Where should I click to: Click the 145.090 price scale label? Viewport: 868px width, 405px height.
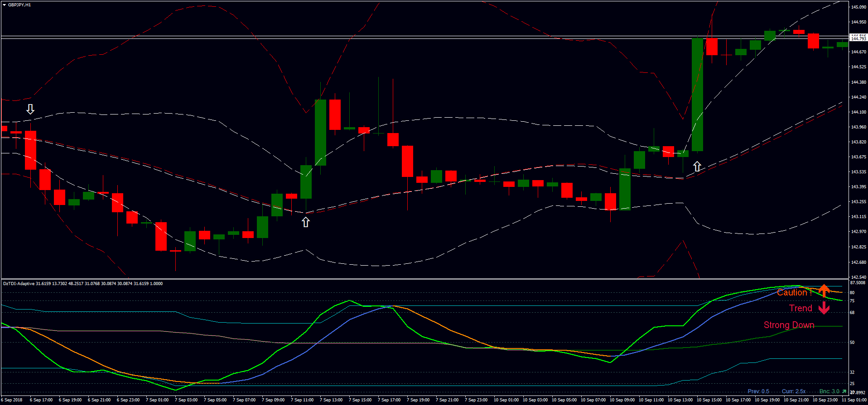[x=858, y=7]
